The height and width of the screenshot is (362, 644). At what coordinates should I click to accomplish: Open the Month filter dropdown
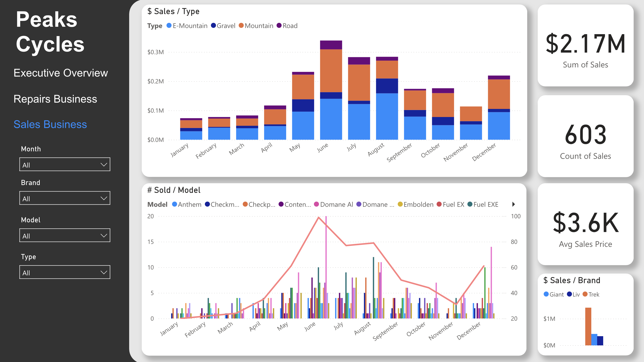(65, 164)
